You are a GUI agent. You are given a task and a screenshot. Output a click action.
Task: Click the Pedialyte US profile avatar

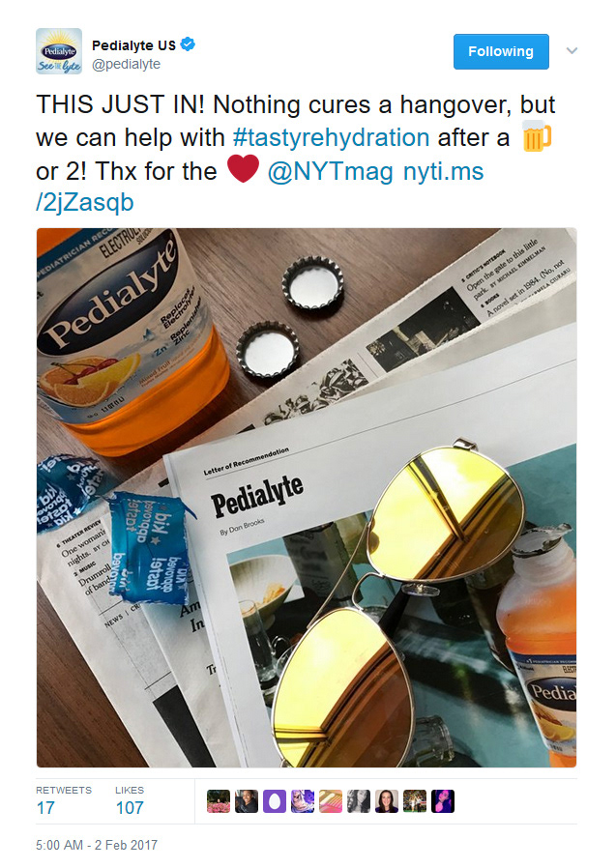tap(59, 51)
